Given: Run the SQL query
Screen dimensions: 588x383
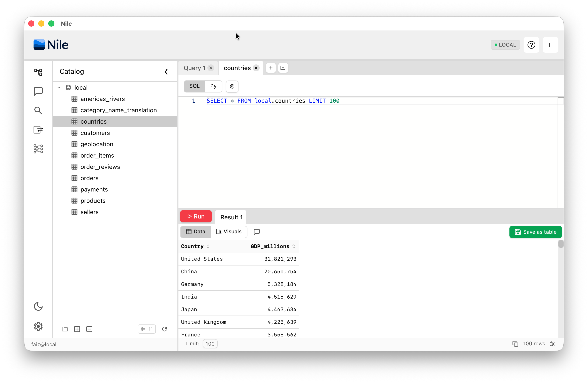Looking at the screenshot, I should pos(196,216).
